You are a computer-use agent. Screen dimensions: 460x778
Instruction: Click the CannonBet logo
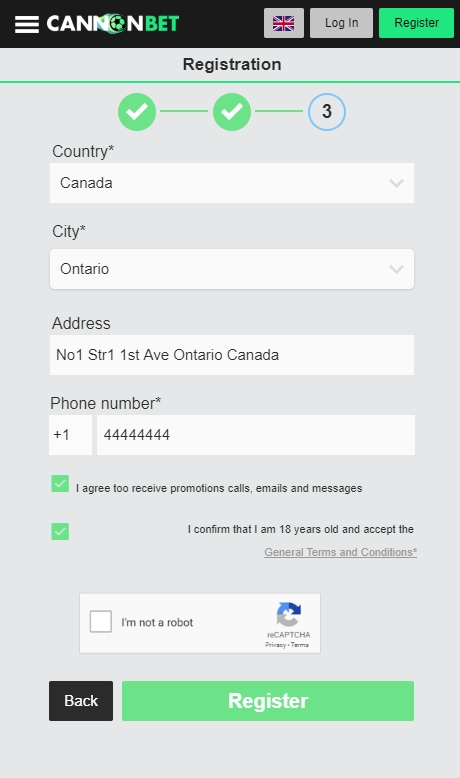(113, 23)
